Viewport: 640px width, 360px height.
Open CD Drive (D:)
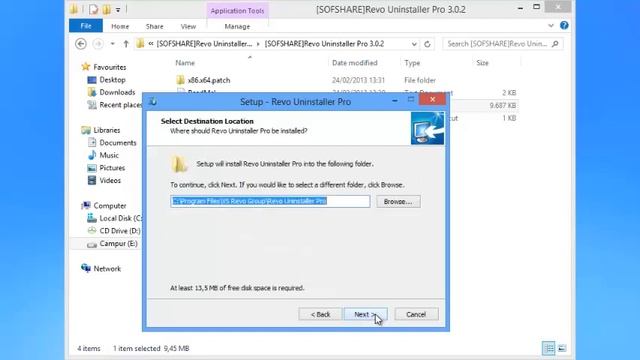(x=120, y=231)
